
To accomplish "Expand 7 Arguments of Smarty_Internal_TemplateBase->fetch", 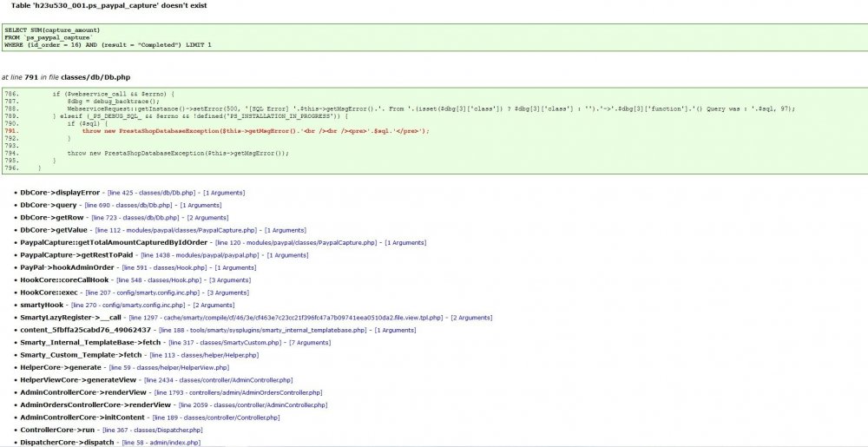I will (x=312, y=343).
